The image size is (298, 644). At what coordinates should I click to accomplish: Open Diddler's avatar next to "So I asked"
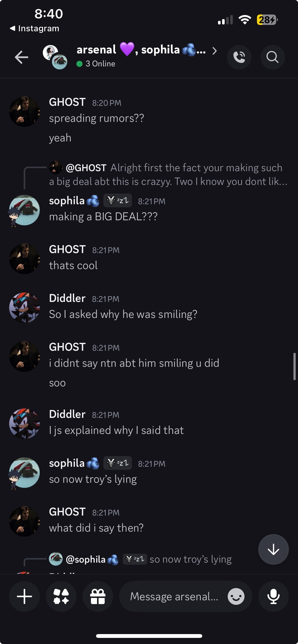coord(24,308)
